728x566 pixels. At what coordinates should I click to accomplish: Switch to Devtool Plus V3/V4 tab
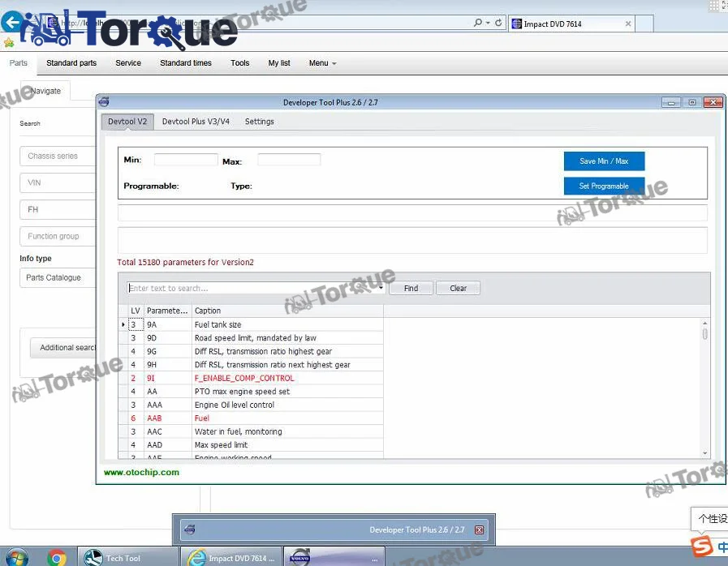pyautogui.click(x=196, y=122)
